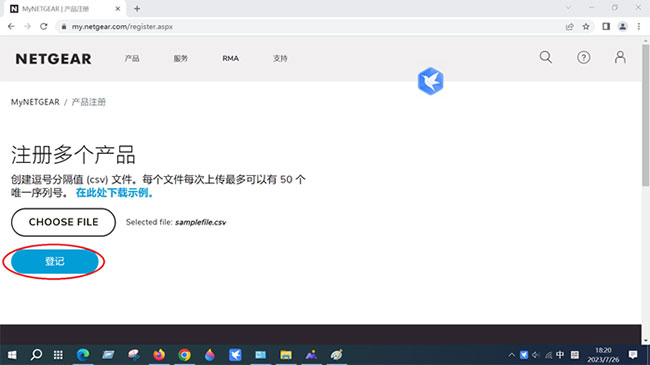The height and width of the screenshot is (365, 650).
Task: Click the blue 登记 button
Action: [55, 262]
